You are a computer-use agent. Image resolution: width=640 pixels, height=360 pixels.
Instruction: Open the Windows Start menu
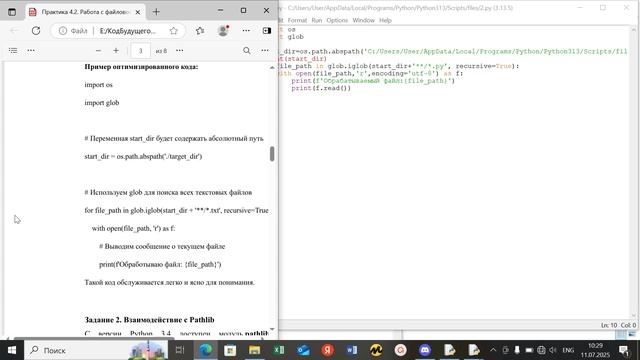tap(12, 350)
